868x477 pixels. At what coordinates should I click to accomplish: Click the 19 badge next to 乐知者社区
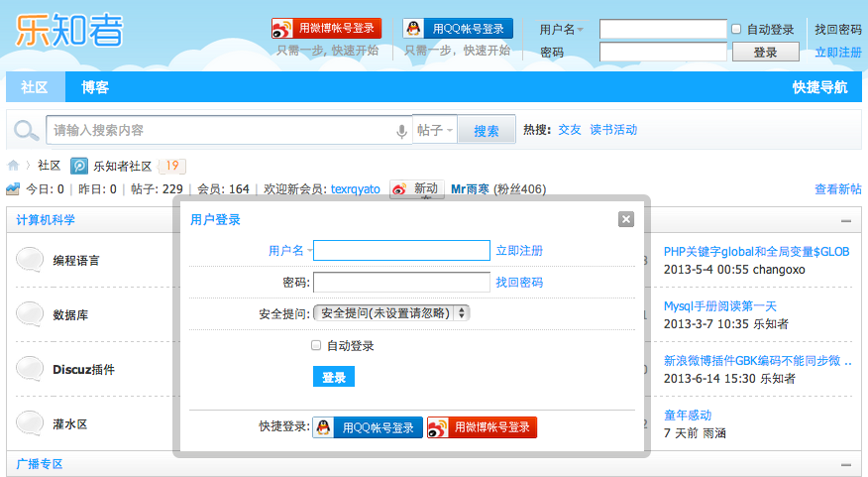(172, 166)
